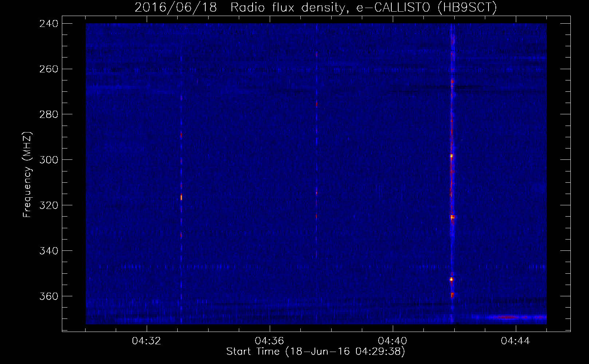Screen dimensions: 589x364
Task: Click the "Frequency (MHZ)" axis label
Action: coord(28,175)
